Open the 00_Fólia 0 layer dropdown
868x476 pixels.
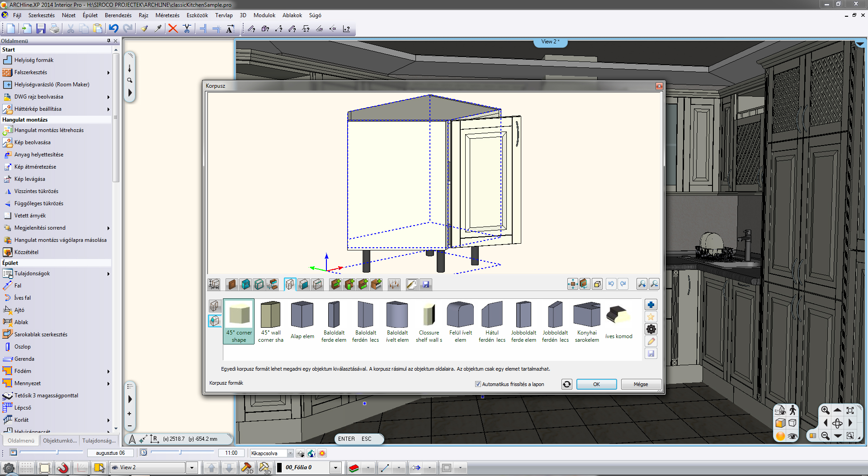335,468
